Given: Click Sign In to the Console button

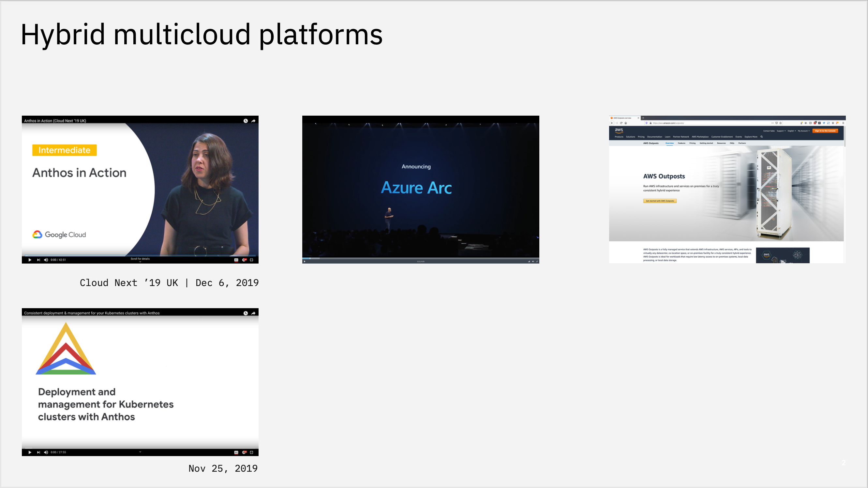Looking at the screenshot, I should point(826,131).
